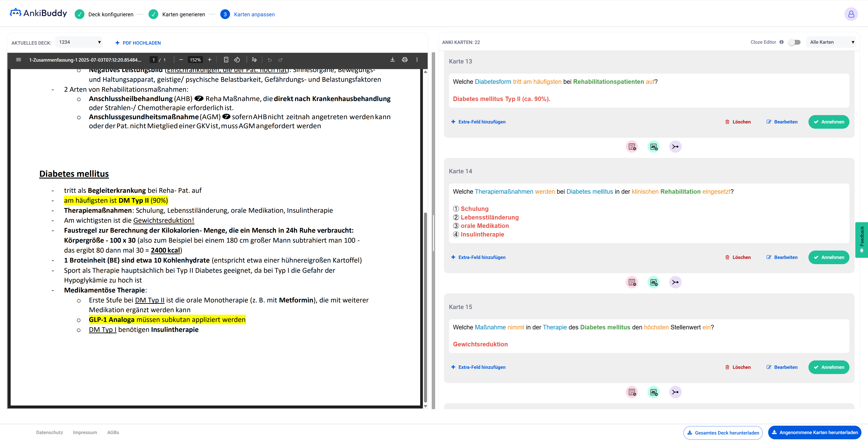Click the merge cards arrow below Karte 13
Screen dimensions: 868x442
coord(675,147)
